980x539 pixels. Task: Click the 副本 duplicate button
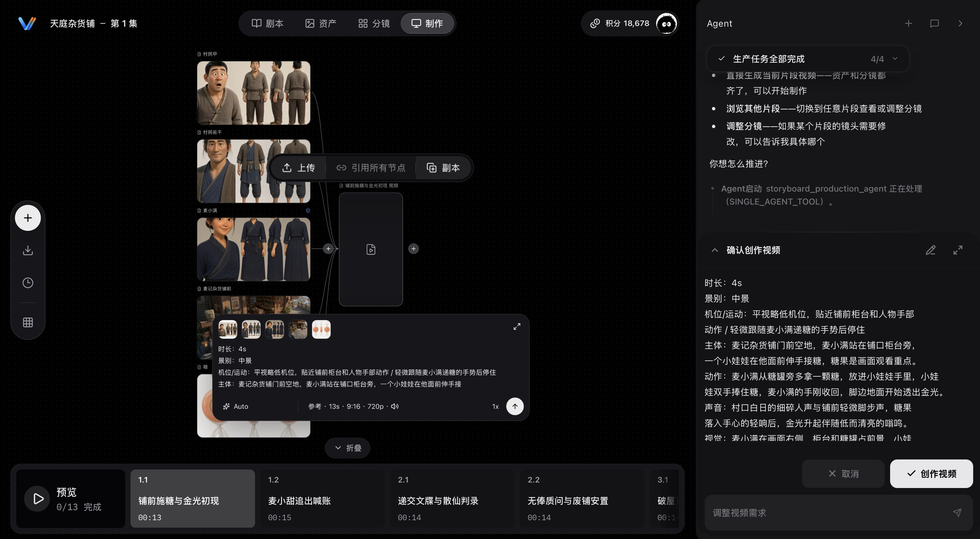[x=443, y=168]
